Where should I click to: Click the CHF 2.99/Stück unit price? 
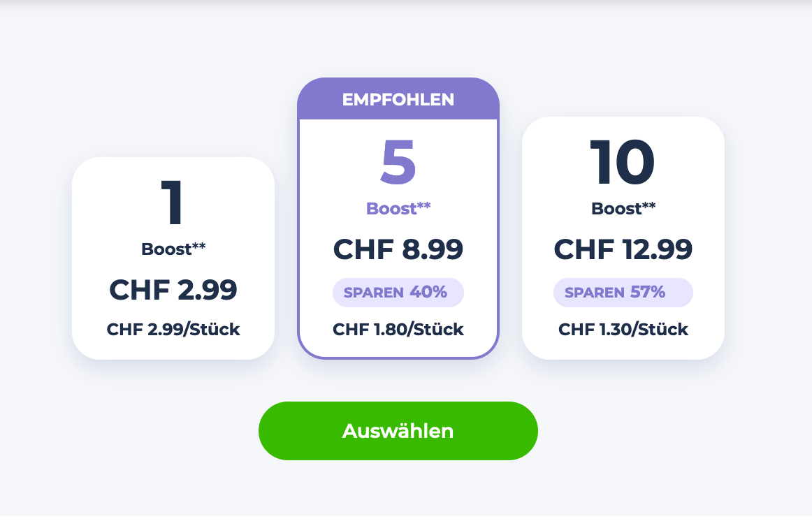(x=173, y=330)
